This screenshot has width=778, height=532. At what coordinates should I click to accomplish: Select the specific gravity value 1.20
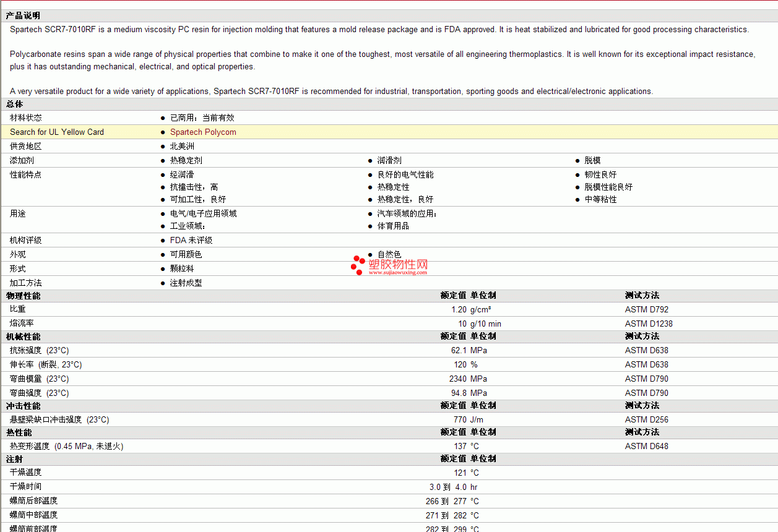(x=459, y=309)
